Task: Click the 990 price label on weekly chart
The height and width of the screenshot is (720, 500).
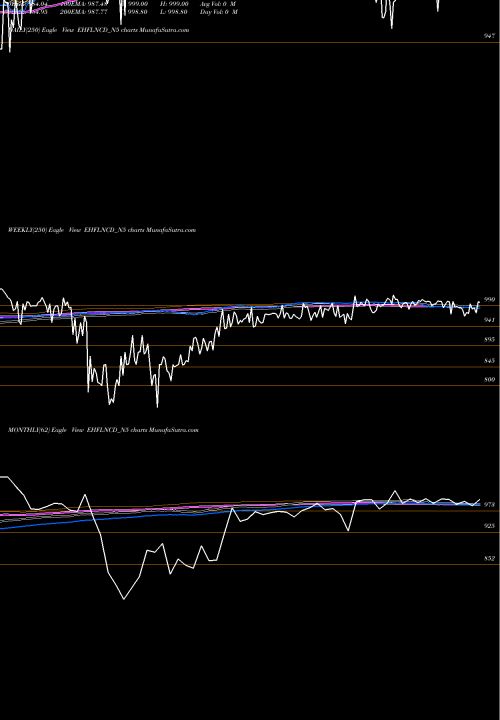Action: (x=489, y=299)
